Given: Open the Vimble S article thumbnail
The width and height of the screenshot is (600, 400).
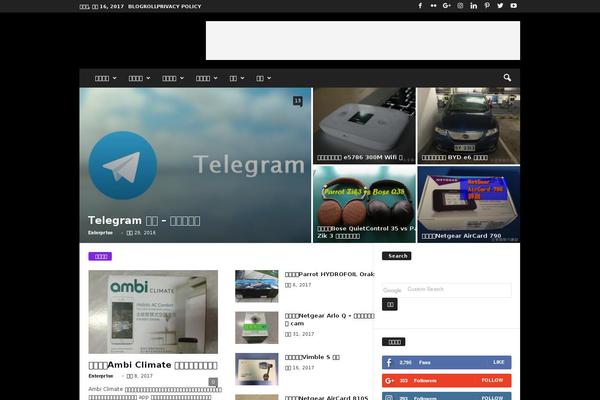Looking at the screenshot, I should [257, 369].
